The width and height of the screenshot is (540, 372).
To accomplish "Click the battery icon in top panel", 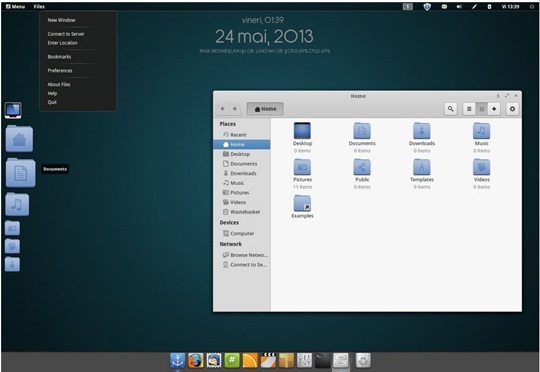I will [x=489, y=6].
